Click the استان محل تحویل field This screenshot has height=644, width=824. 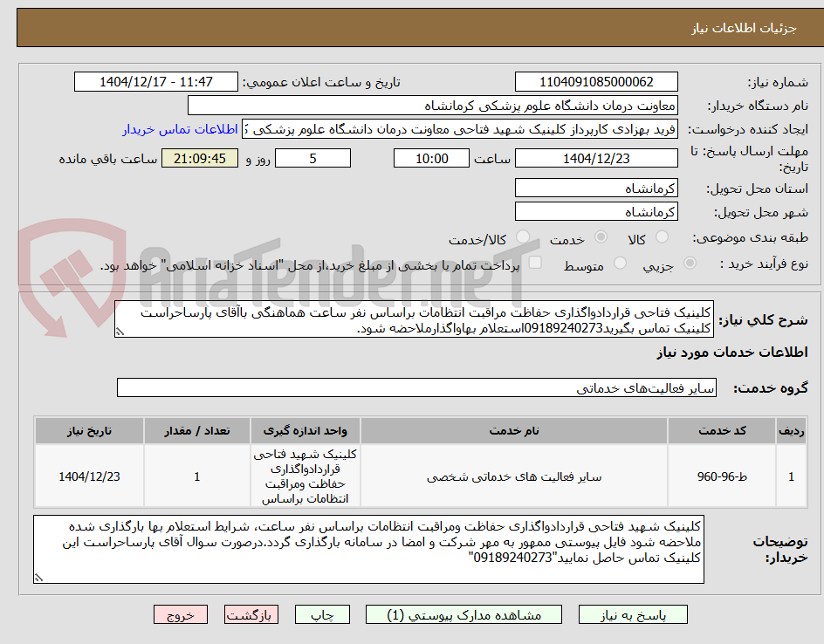coord(596,188)
